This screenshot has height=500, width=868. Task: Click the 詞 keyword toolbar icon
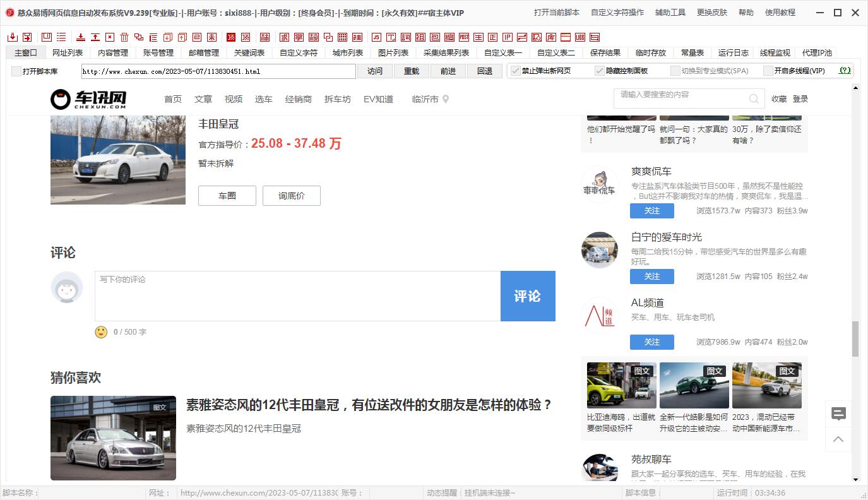[405, 37]
